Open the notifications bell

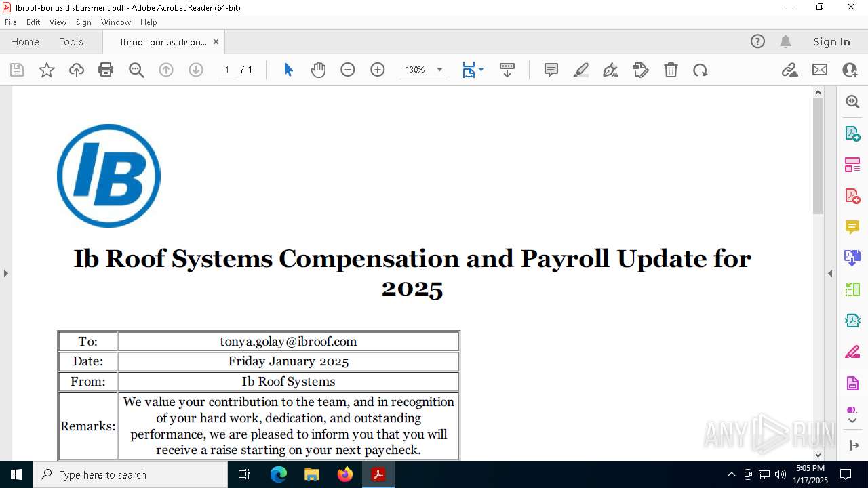coord(786,41)
